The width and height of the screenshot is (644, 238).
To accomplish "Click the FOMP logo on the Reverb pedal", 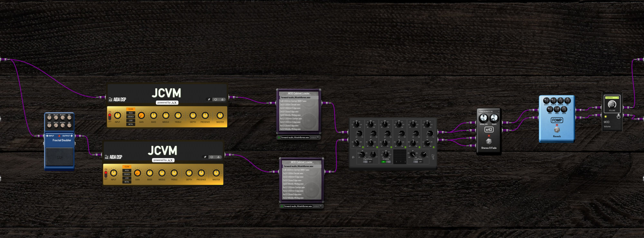I will click(557, 120).
